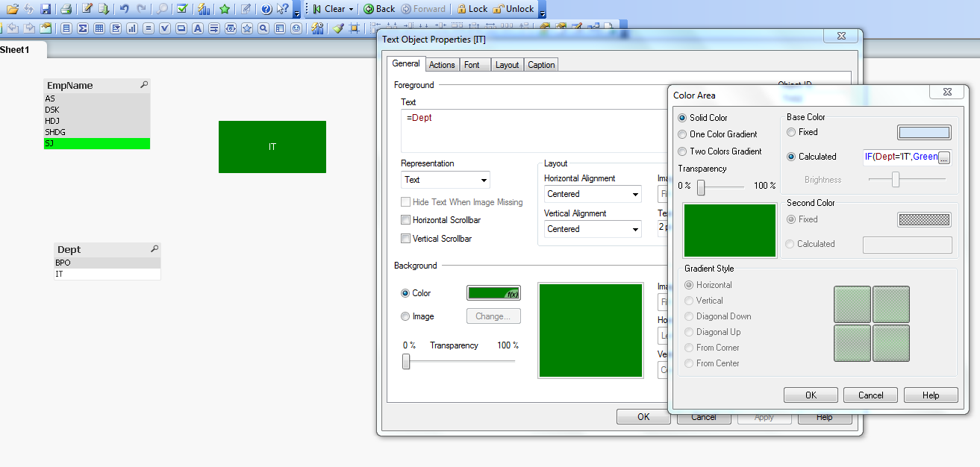Click the Open document folder icon
Viewport: 980px width, 467px height.
pyautogui.click(x=12, y=9)
